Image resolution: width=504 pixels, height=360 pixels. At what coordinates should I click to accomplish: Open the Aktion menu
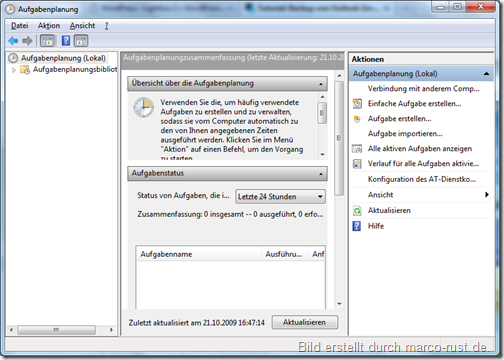coord(49,26)
